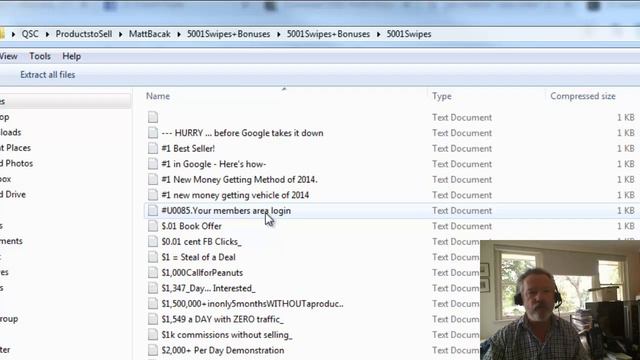Click the Extract all files button
The image size is (640, 360).
click(48, 75)
